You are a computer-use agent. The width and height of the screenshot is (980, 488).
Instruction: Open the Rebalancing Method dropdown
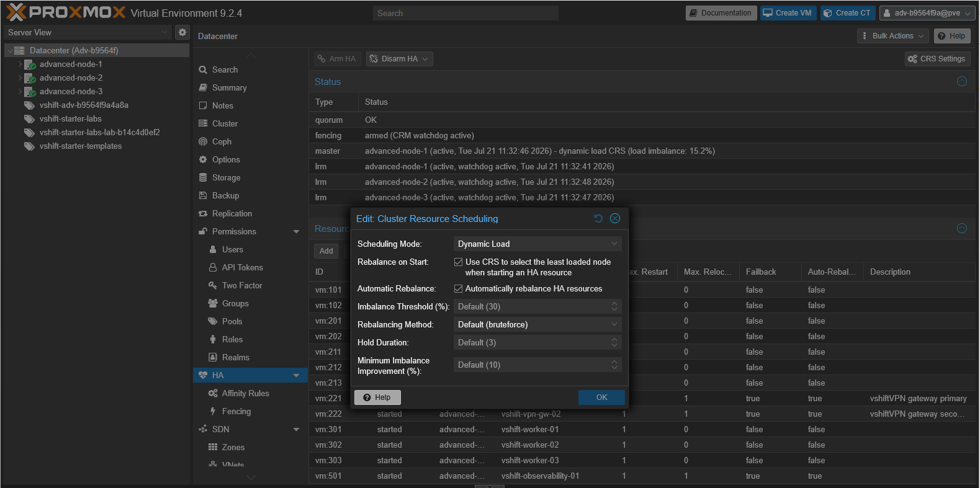point(614,325)
